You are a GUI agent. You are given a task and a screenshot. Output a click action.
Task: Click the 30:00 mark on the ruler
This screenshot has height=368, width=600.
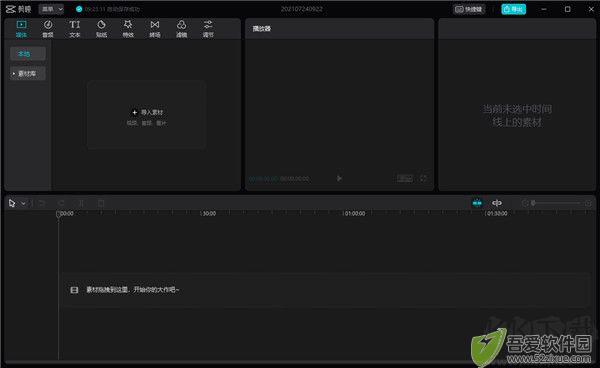(x=209, y=213)
